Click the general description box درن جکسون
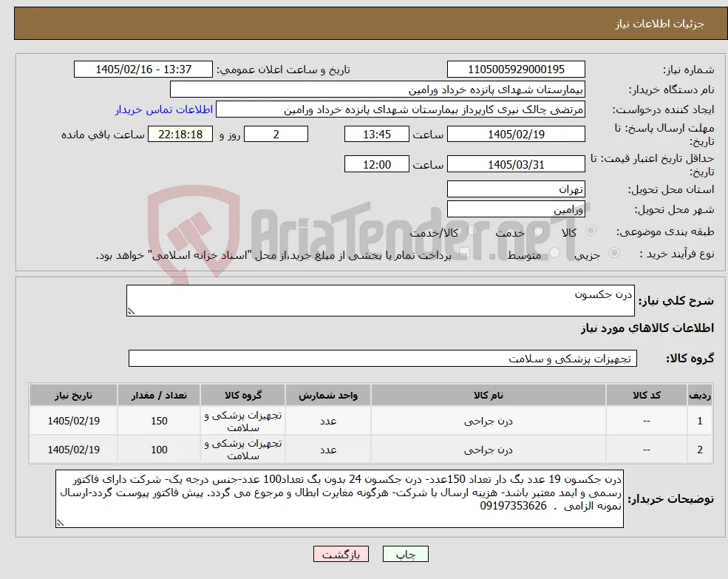The image size is (728, 579). (380, 301)
